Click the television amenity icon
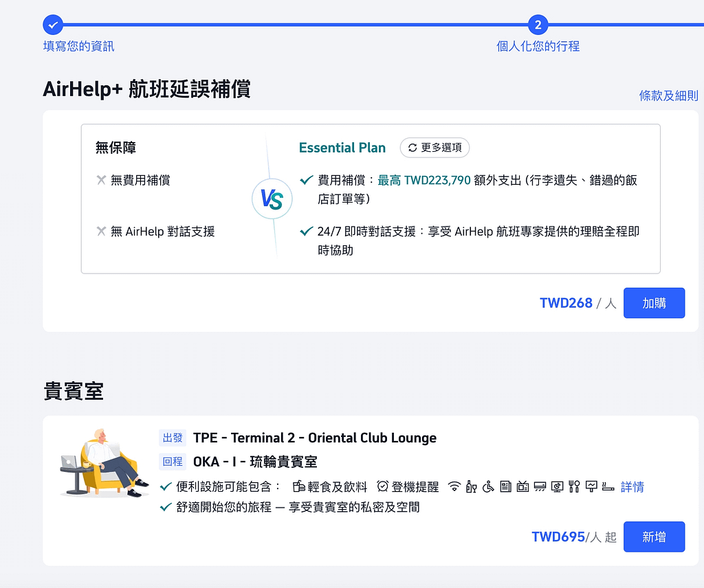 [x=522, y=486]
